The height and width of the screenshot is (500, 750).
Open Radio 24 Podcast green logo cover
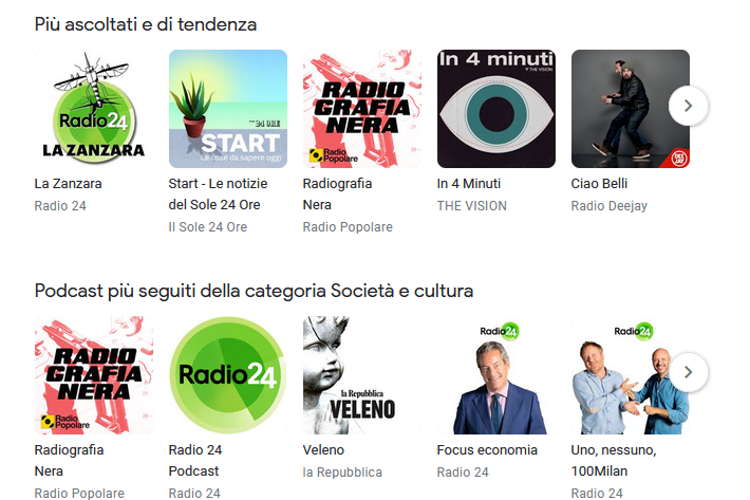(228, 375)
